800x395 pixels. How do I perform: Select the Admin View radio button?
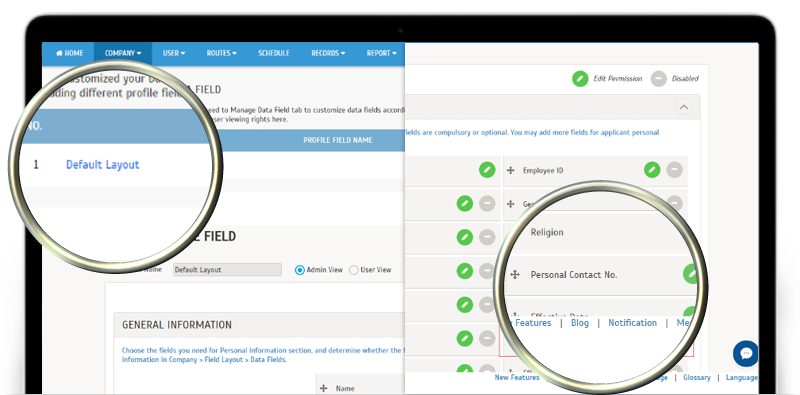(x=300, y=270)
